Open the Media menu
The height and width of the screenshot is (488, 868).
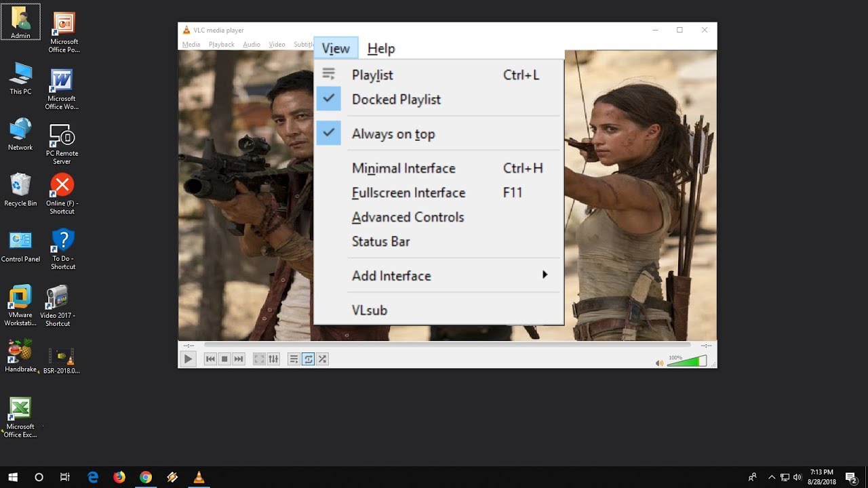pyautogui.click(x=191, y=45)
